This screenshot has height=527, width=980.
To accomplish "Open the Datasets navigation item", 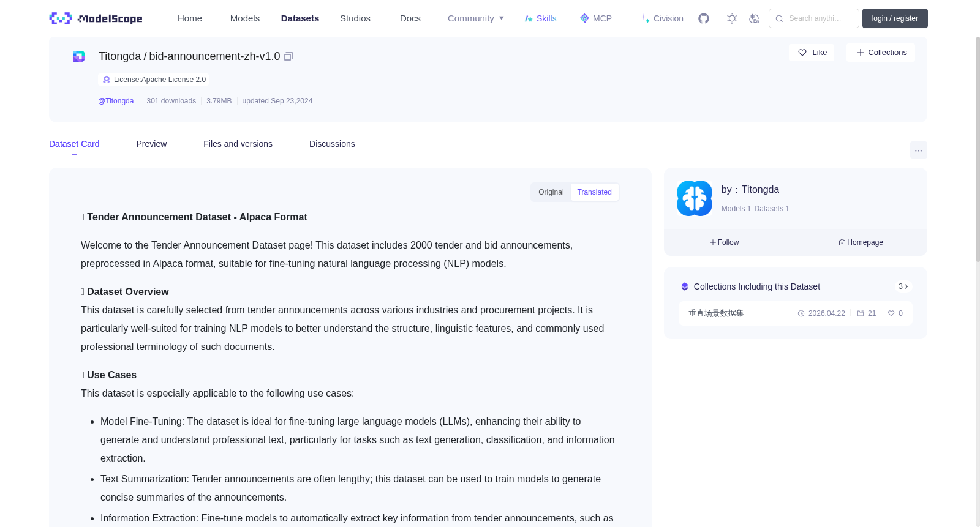I will (300, 18).
